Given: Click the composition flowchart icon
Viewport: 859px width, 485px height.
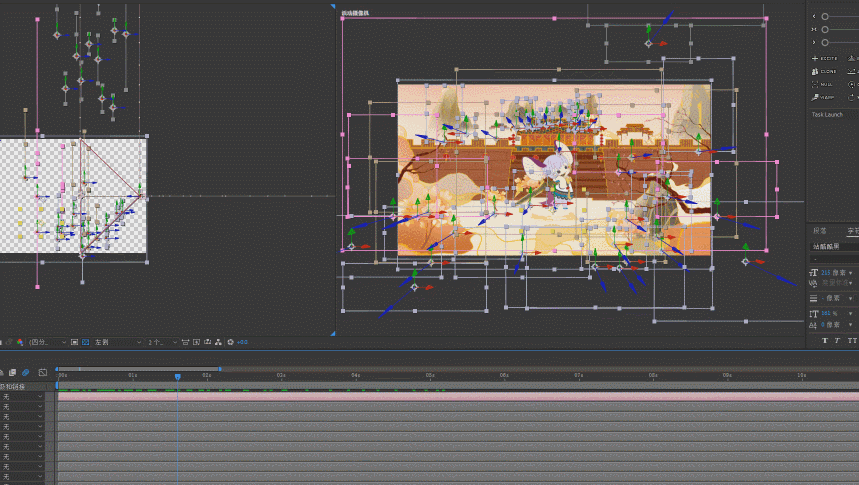Looking at the screenshot, I should (x=219, y=342).
